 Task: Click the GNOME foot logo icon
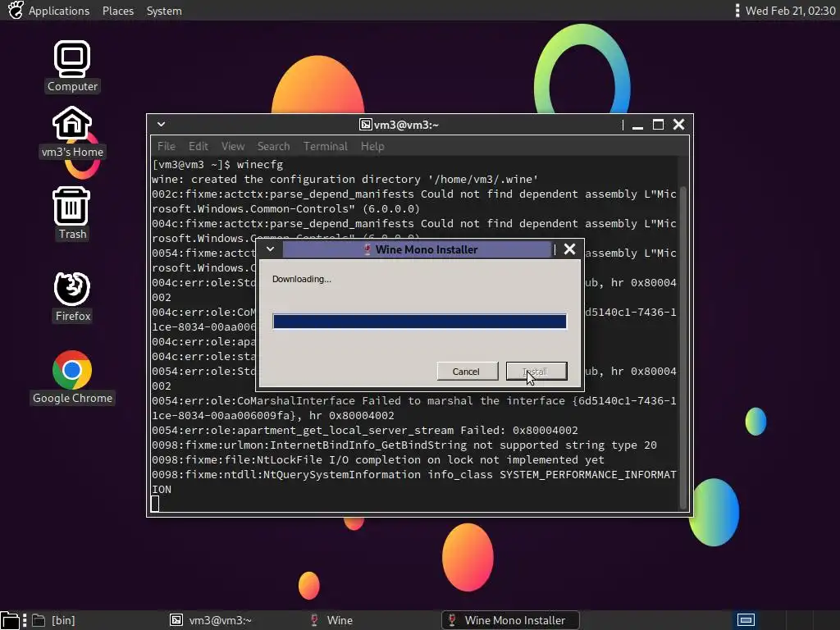coord(16,10)
